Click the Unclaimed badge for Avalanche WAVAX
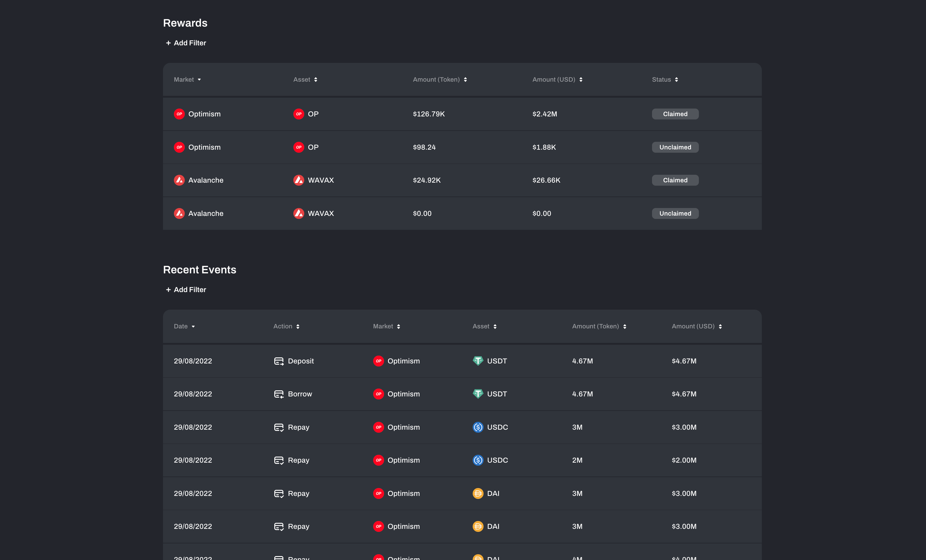This screenshot has width=926, height=560. pos(675,213)
